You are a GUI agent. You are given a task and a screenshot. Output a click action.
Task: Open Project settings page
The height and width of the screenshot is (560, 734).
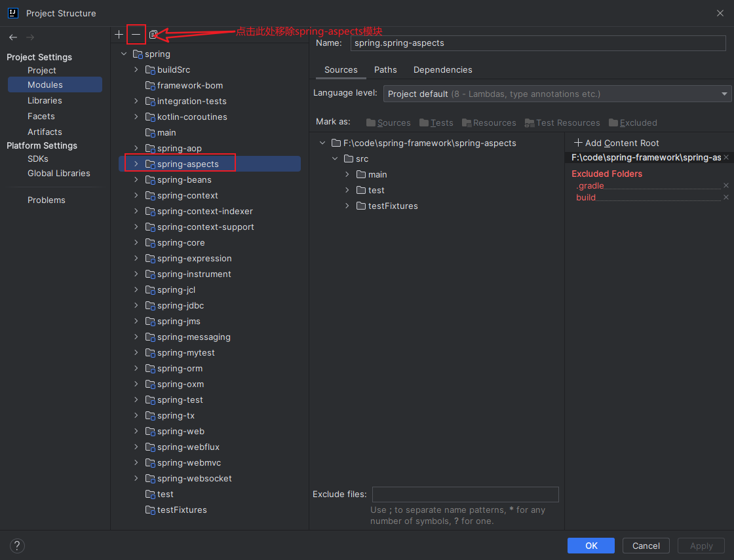tap(42, 70)
